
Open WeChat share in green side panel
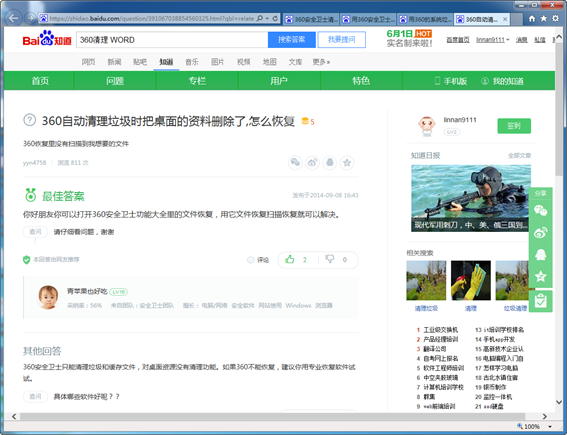[541, 211]
